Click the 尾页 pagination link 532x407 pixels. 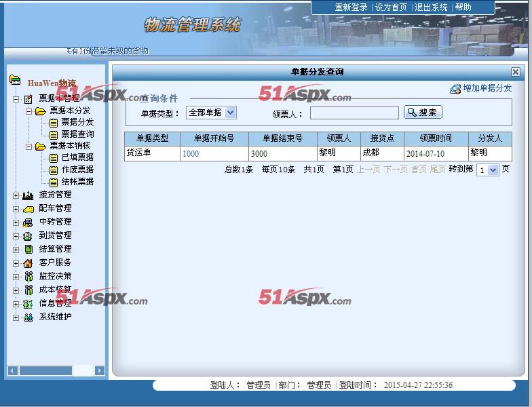tap(437, 170)
